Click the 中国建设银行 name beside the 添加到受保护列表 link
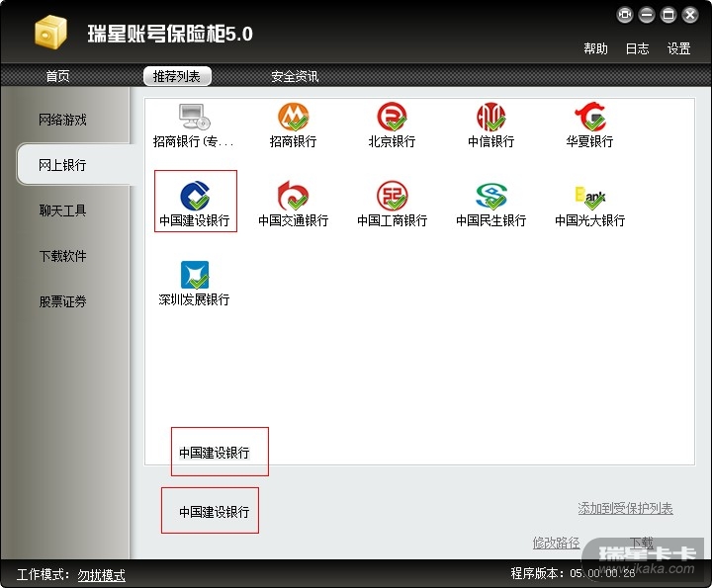The width and height of the screenshot is (712, 588). [x=215, y=512]
